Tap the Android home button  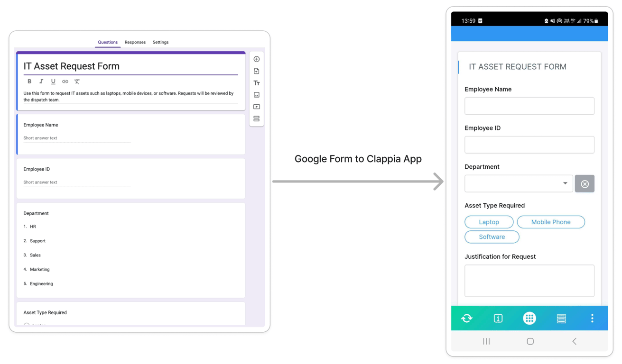click(530, 341)
